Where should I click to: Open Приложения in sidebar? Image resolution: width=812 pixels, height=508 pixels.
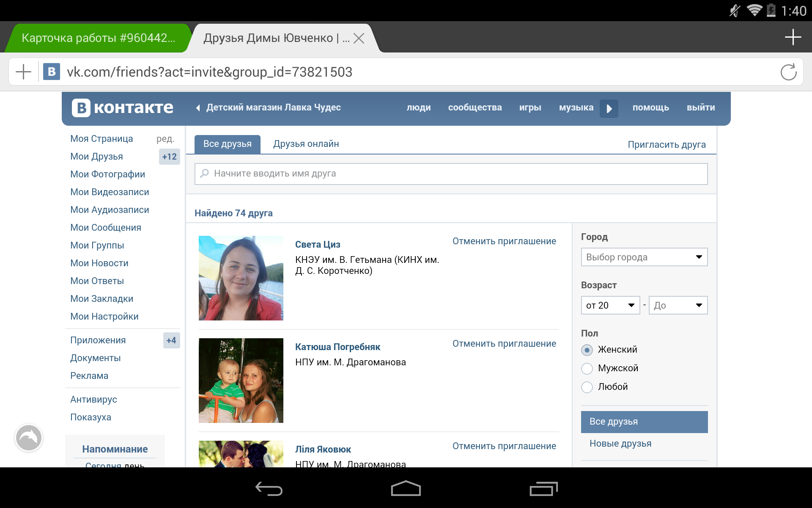[x=98, y=340]
